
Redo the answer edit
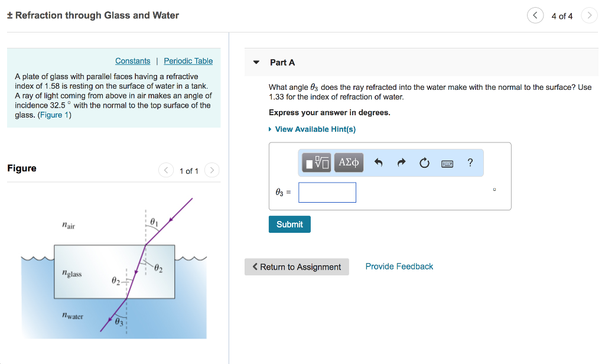[x=401, y=162]
